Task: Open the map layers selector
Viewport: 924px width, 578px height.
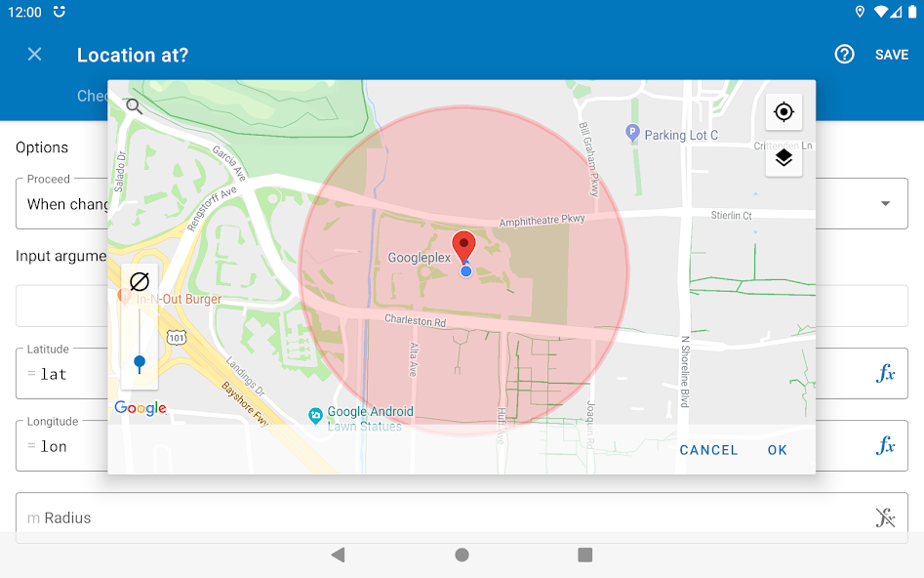Action: pos(783,158)
